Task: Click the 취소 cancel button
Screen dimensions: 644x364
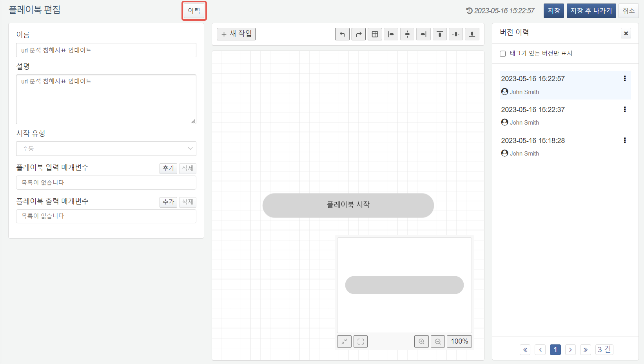Action: (629, 11)
